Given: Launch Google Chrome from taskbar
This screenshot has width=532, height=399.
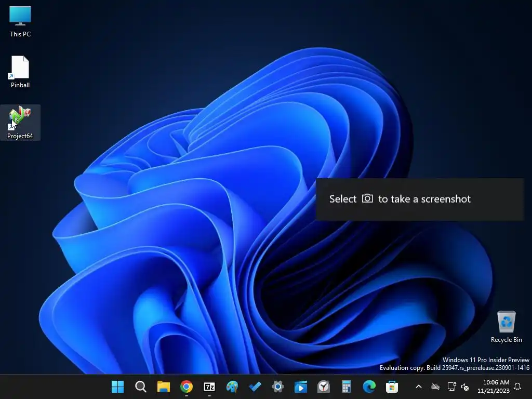Looking at the screenshot, I should point(187,387).
